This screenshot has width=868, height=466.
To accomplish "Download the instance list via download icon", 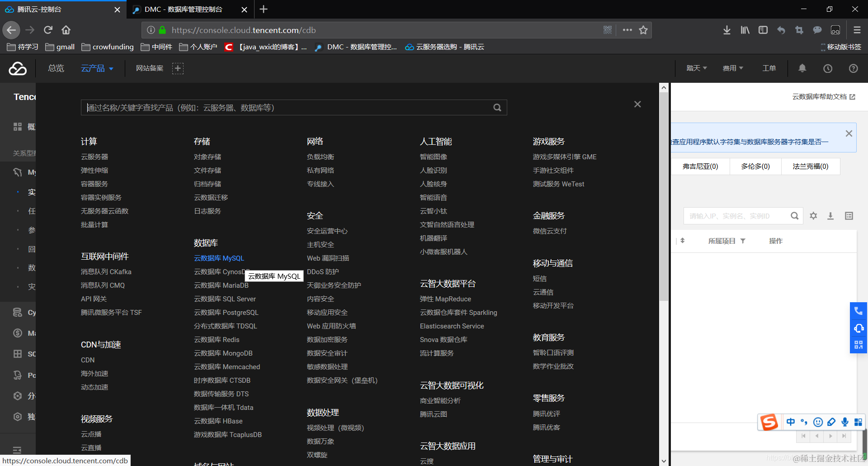I will tap(830, 216).
